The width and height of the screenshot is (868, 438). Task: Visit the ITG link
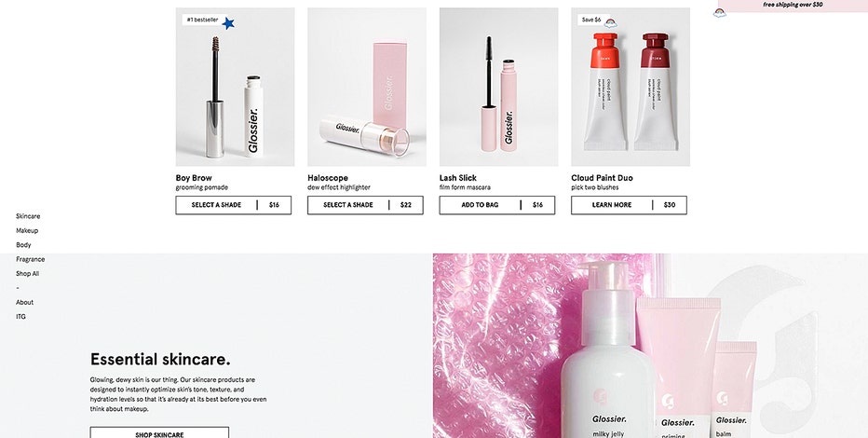click(20, 317)
